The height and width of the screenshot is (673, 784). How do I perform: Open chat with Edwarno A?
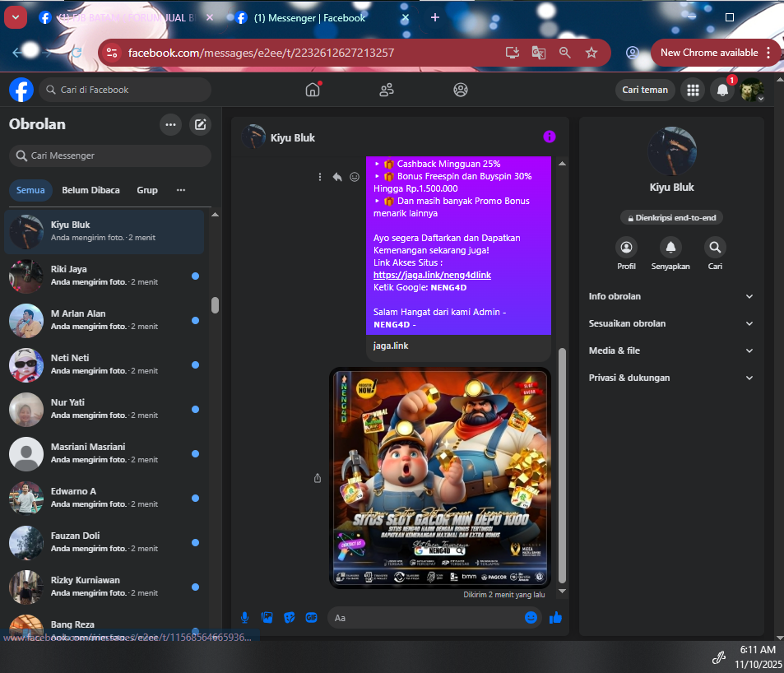coord(104,498)
